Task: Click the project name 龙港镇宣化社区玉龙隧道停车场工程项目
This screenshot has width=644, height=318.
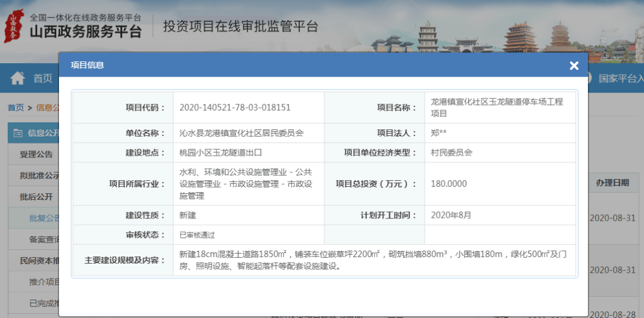Action: 497,107
